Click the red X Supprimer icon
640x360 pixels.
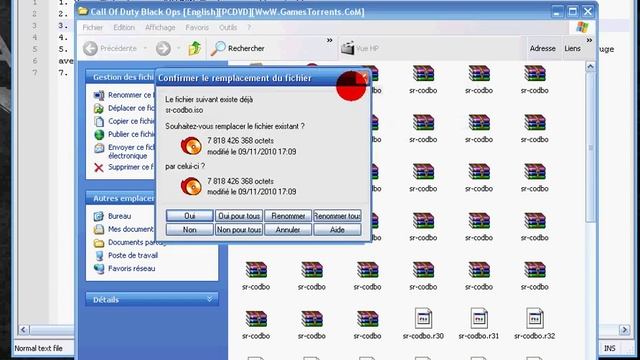[x=99, y=167]
